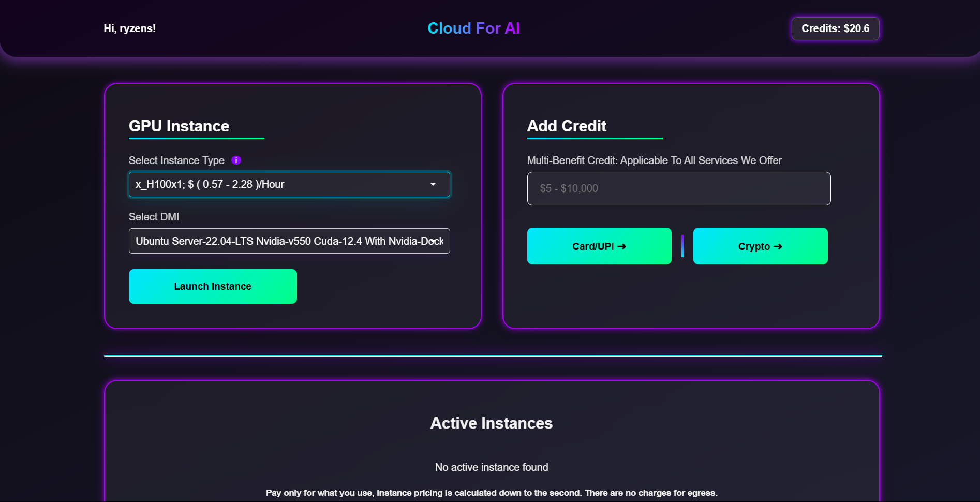Click the Active Instances heading
The image size is (980, 502).
click(x=491, y=423)
